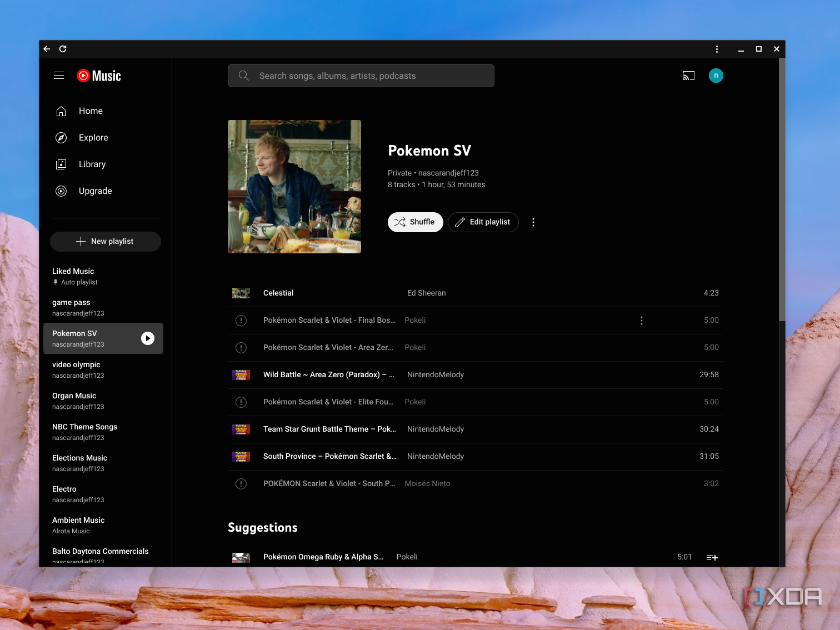Screen dimensions: 840x630
Task: Maximize the YouTube Music window
Action: click(759, 49)
